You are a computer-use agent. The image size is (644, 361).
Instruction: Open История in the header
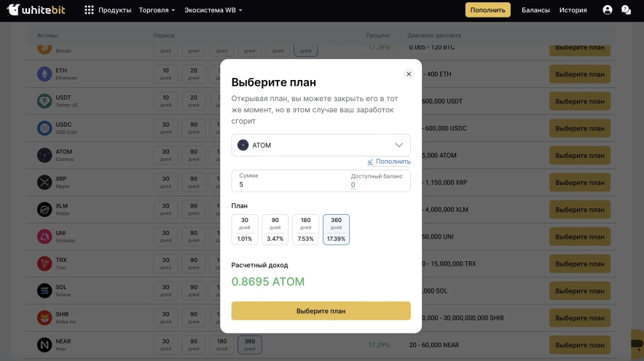click(x=573, y=10)
